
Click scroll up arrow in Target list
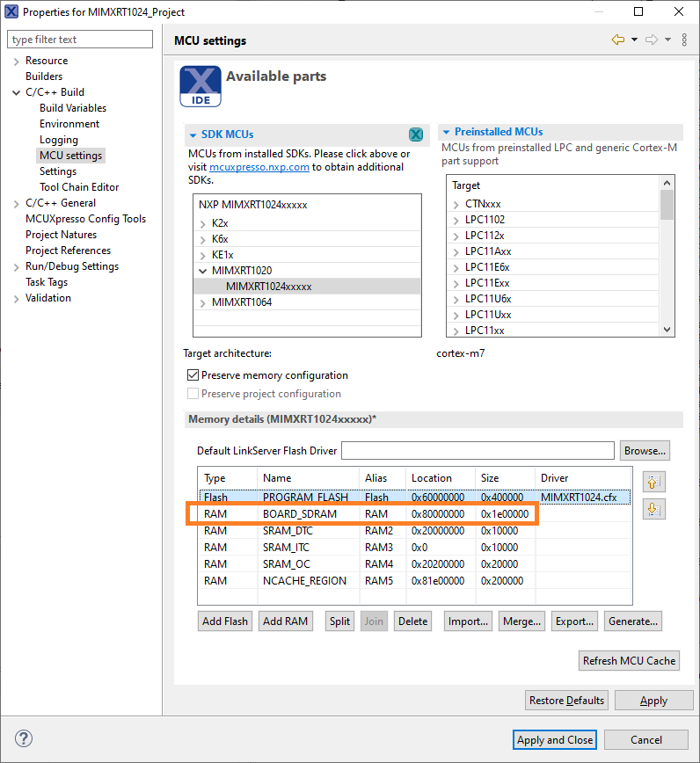(667, 183)
